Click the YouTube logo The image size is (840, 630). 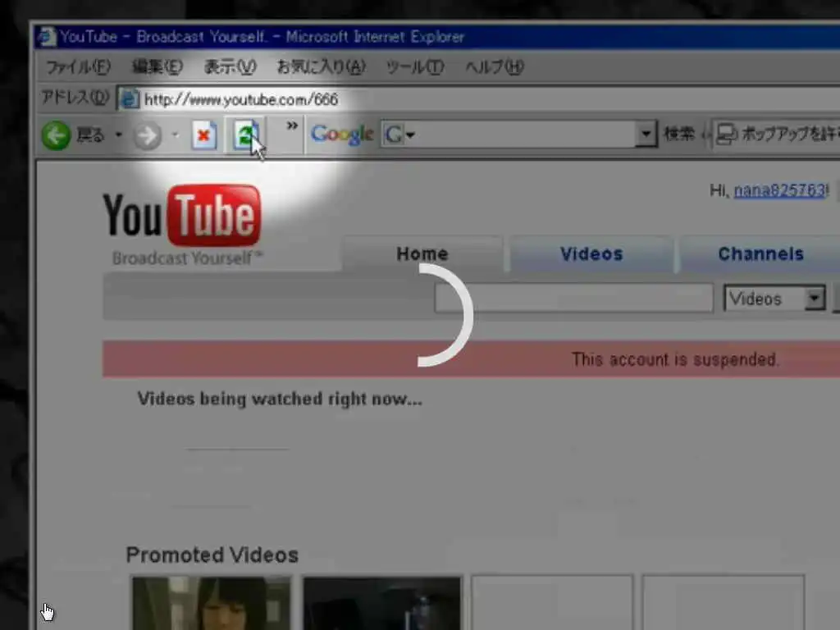tap(182, 216)
